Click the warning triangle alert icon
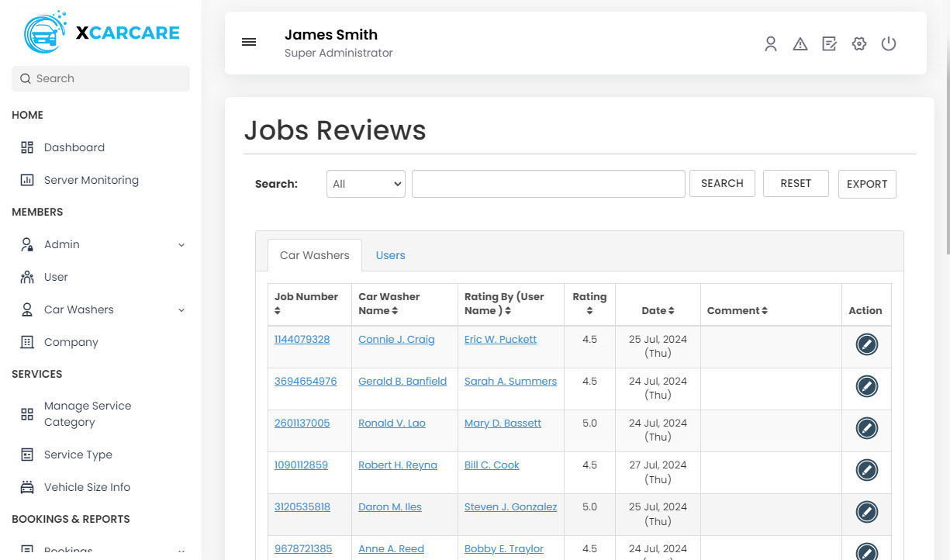This screenshot has height=560, width=950. tap(800, 44)
